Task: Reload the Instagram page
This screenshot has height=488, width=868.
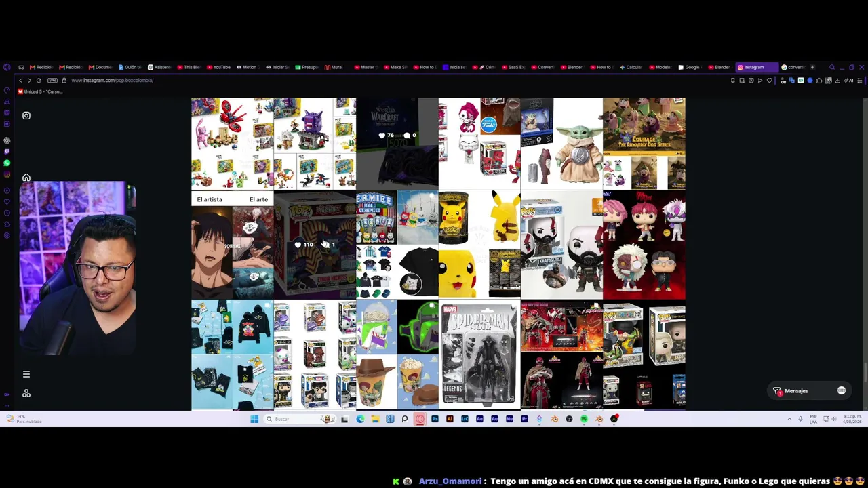Action: tap(39, 80)
